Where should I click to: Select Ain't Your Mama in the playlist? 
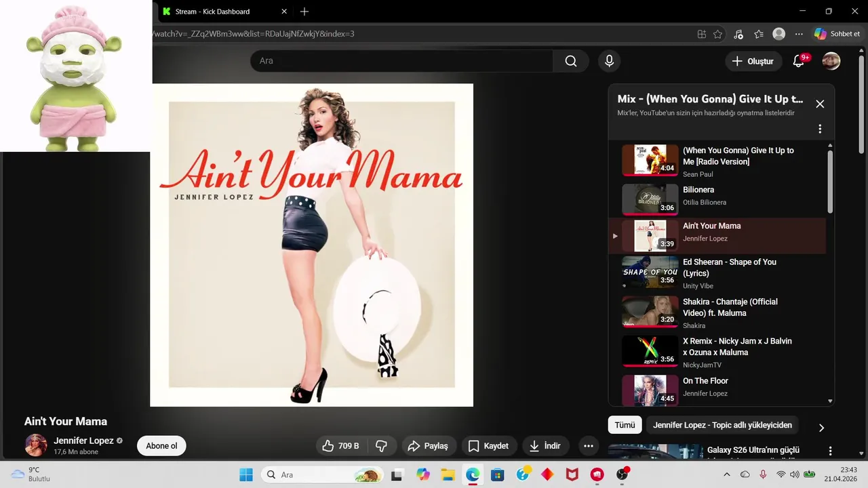pyautogui.click(x=717, y=235)
